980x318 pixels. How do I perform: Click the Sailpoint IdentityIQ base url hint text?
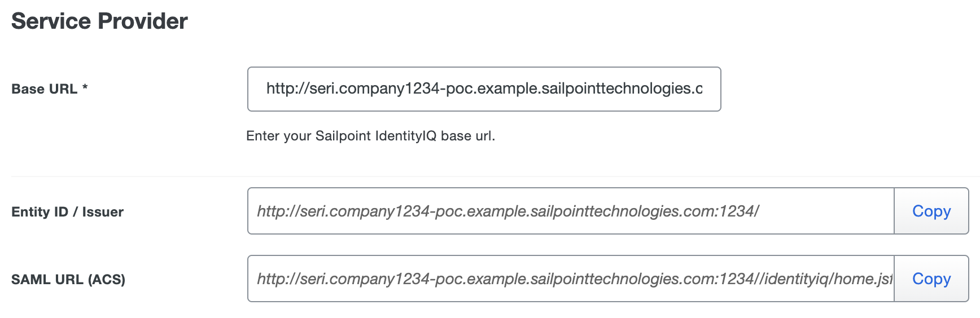tap(370, 136)
